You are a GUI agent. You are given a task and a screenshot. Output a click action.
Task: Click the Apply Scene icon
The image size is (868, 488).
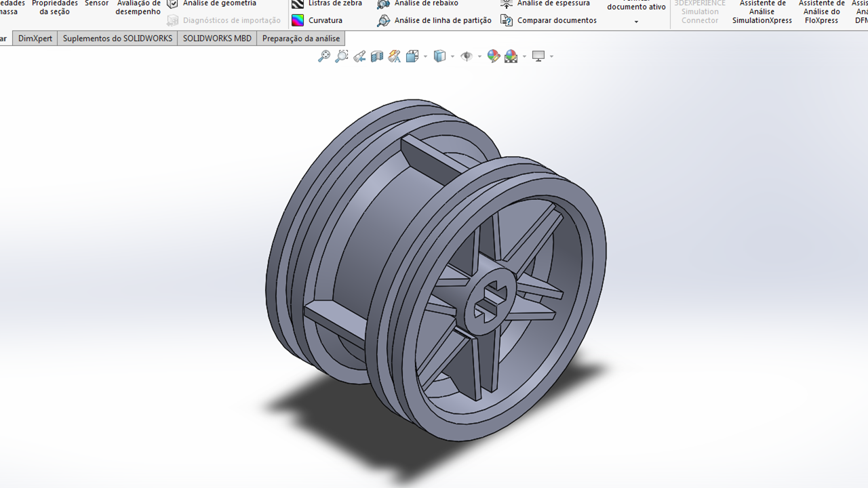click(511, 56)
